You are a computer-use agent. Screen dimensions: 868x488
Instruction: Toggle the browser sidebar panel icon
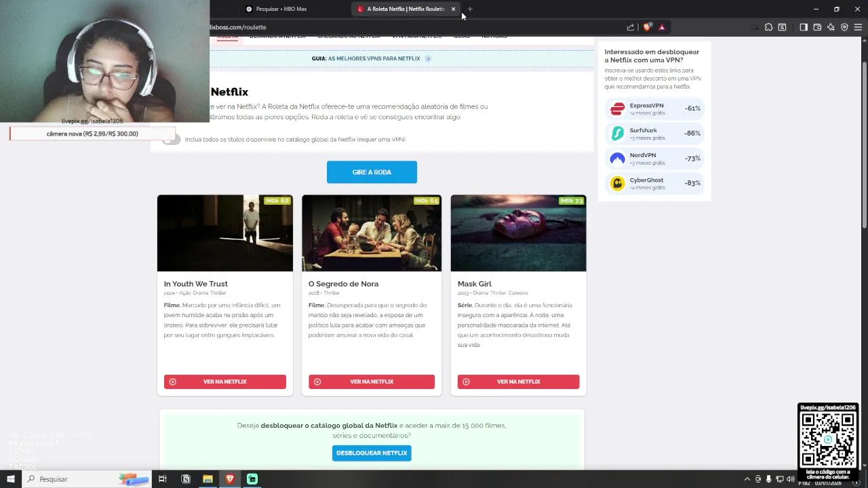804,27
